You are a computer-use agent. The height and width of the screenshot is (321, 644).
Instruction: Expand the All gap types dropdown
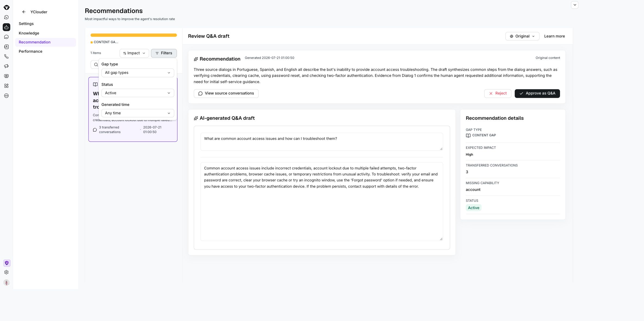tap(138, 73)
